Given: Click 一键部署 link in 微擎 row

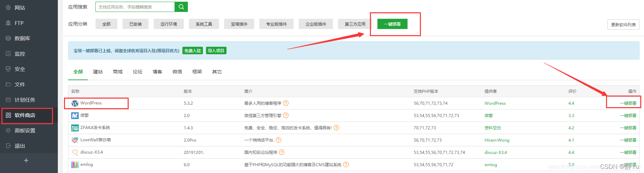Looking at the screenshot, I should (x=628, y=115).
